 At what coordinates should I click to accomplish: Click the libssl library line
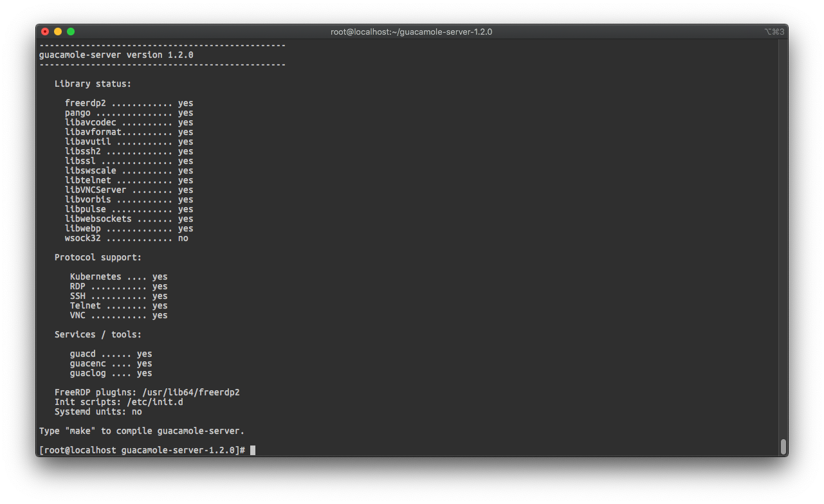129,161
